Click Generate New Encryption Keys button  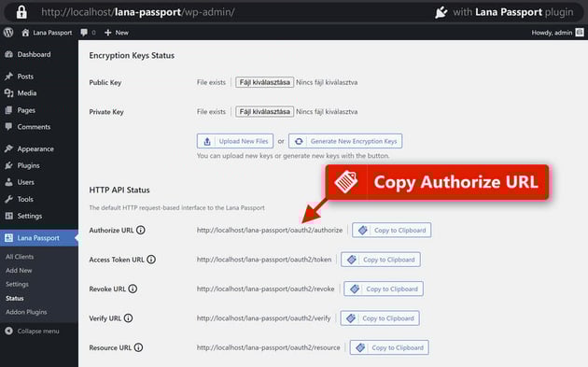click(x=345, y=141)
